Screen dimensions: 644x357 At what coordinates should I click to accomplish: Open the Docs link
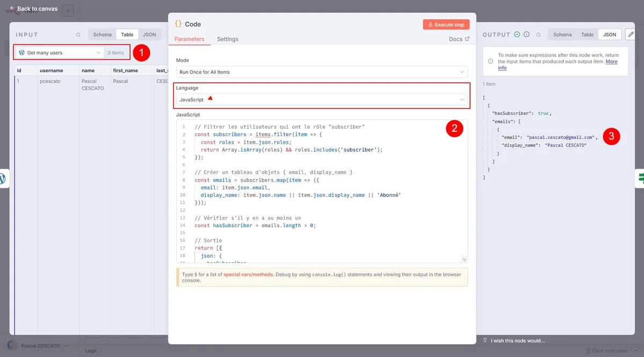pos(459,39)
